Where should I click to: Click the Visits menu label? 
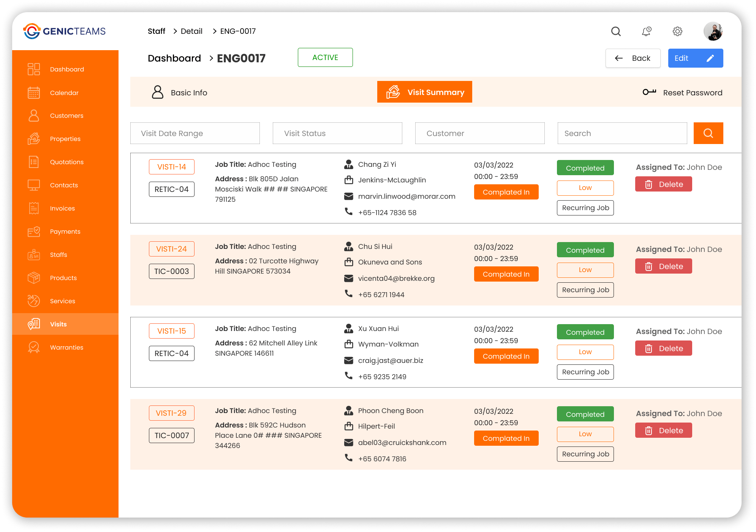(59, 324)
